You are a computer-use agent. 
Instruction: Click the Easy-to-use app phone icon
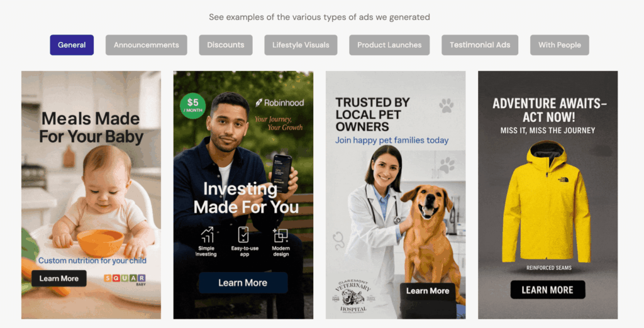[x=243, y=235]
